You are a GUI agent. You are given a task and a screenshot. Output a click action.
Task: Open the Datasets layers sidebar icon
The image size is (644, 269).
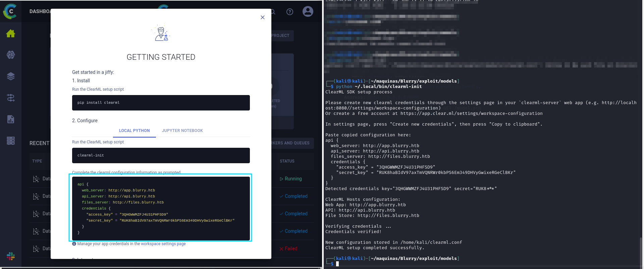pyautogui.click(x=11, y=76)
